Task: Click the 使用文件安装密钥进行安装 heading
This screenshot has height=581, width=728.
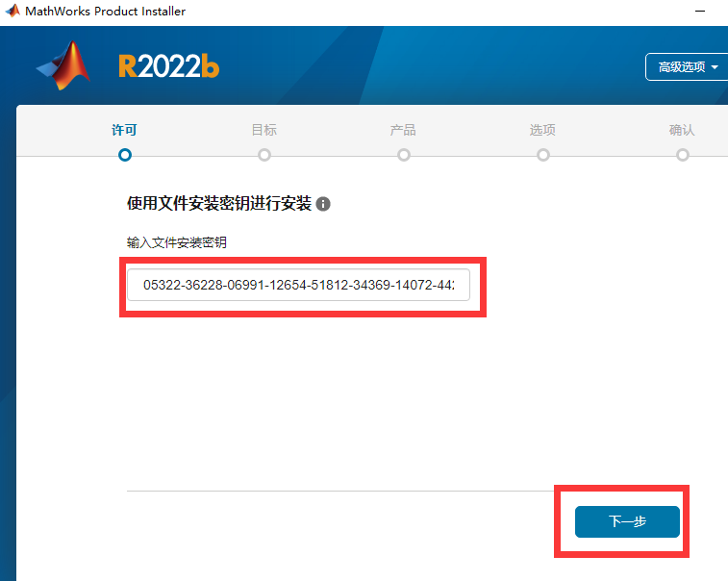Action: (x=219, y=203)
